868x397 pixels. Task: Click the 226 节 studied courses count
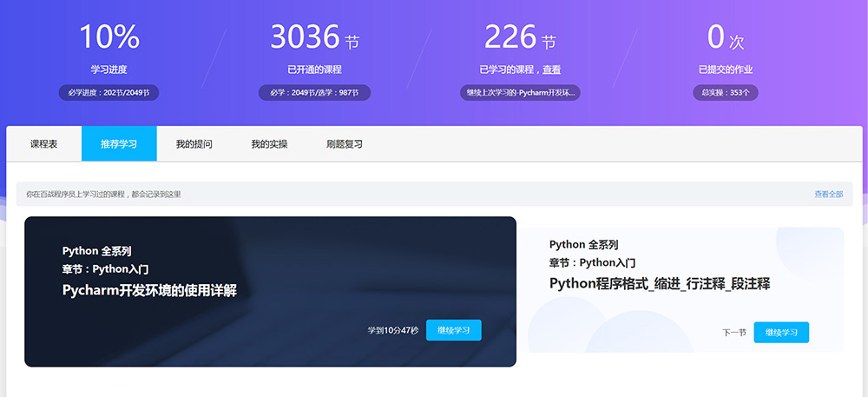519,37
